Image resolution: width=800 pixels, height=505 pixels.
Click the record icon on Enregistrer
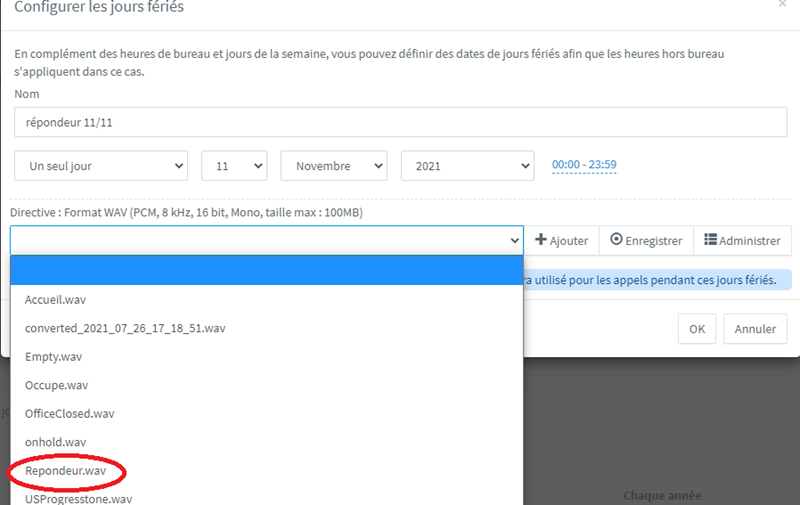(x=616, y=240)
